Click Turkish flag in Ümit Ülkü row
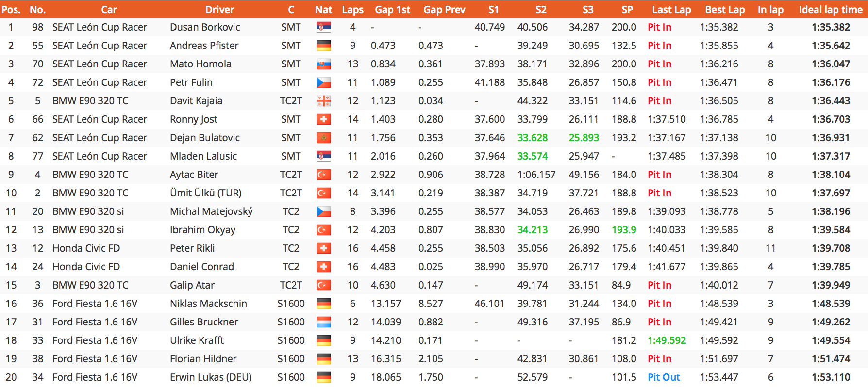868x387 pixels. point(323,193)
